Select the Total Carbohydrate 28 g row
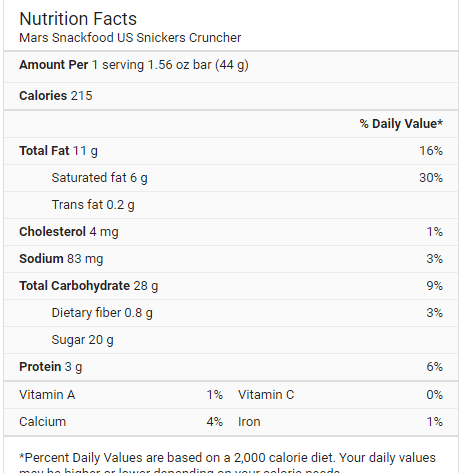Viewport: 463px width, 473px height. tap(231, 286)
